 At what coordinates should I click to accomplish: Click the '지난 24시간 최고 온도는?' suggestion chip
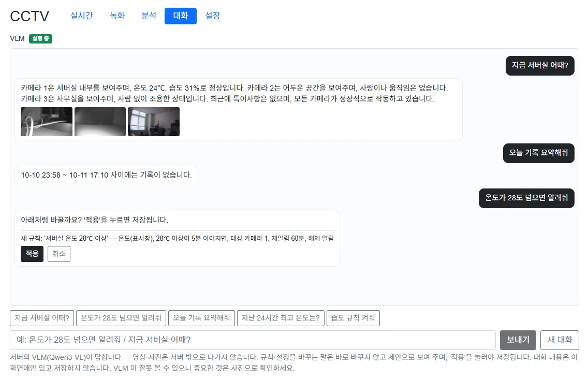click(x=281, y=318)
